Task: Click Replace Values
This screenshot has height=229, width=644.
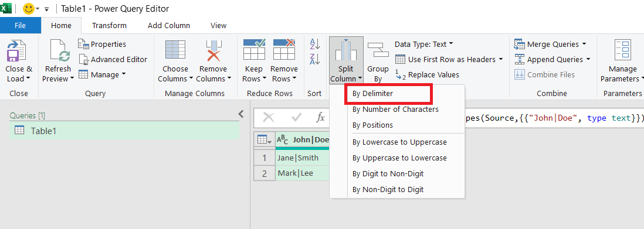Action: coord(427,75)
